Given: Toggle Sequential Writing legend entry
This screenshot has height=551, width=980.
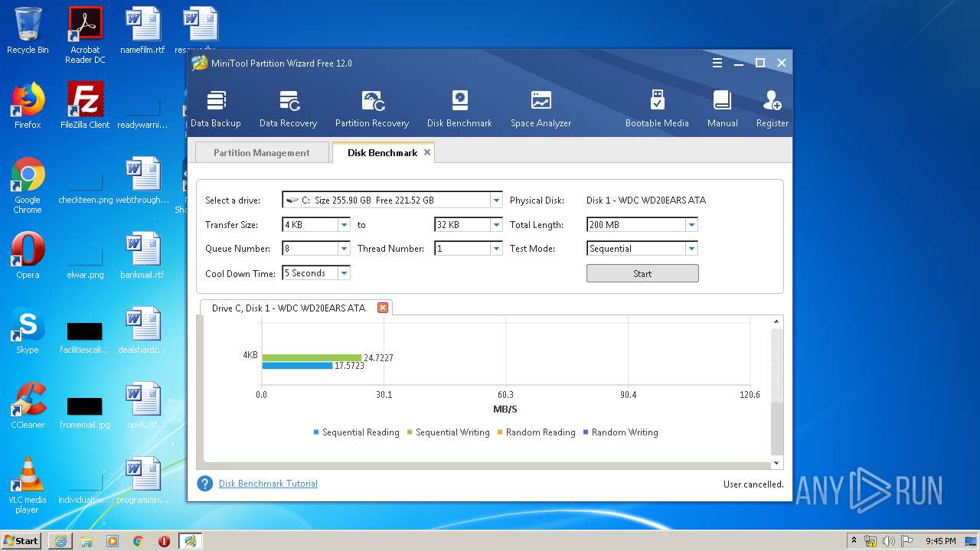Looking at the screenshot, I should click(x=448, y=432).
